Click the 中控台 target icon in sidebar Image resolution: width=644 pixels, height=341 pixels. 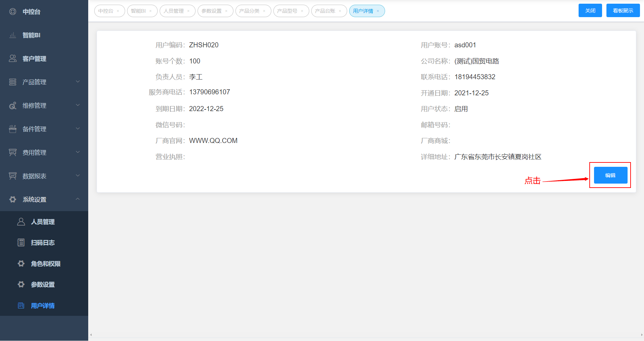pyautogui.click(x=13, y=12)
